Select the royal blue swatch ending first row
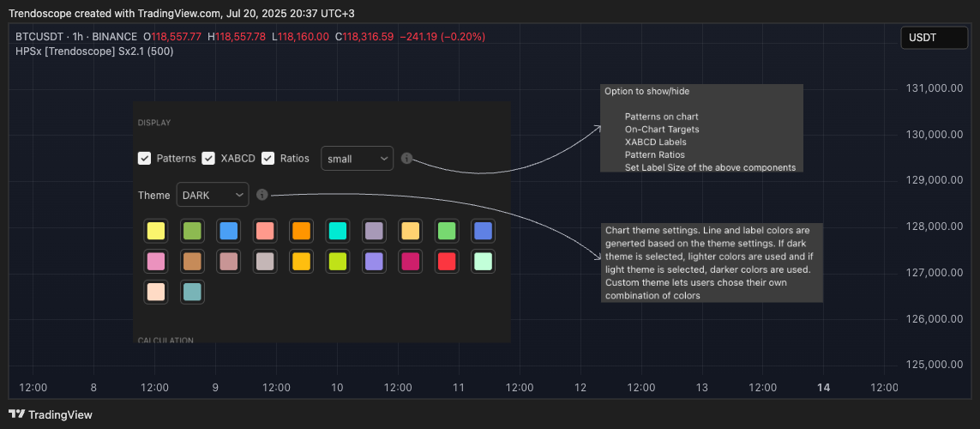Viewport: 980px width, 429px height. coord(483,231)
